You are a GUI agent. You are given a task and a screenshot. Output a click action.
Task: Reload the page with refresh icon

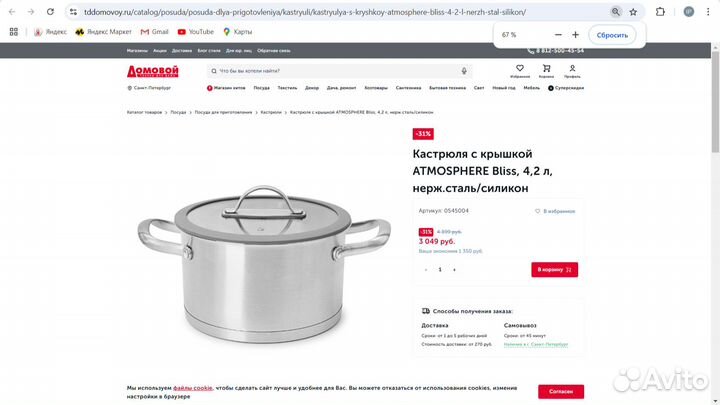click(51, 12)
